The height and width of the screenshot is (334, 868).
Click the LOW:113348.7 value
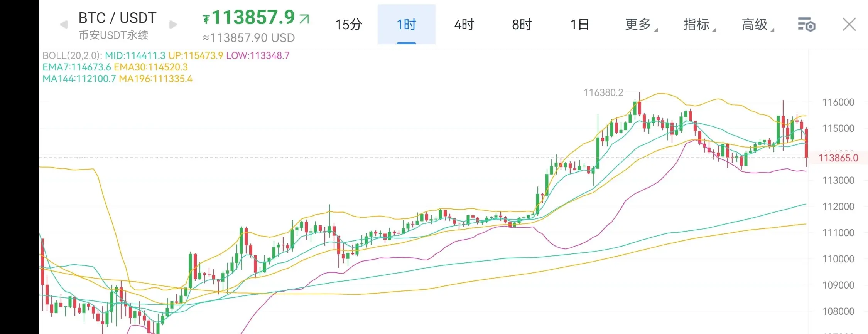pyautogui.click(x=258, y=55)
